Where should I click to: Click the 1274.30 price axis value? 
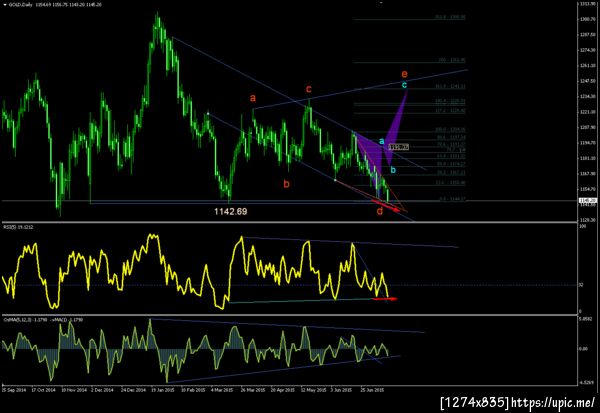pos(587,50)
